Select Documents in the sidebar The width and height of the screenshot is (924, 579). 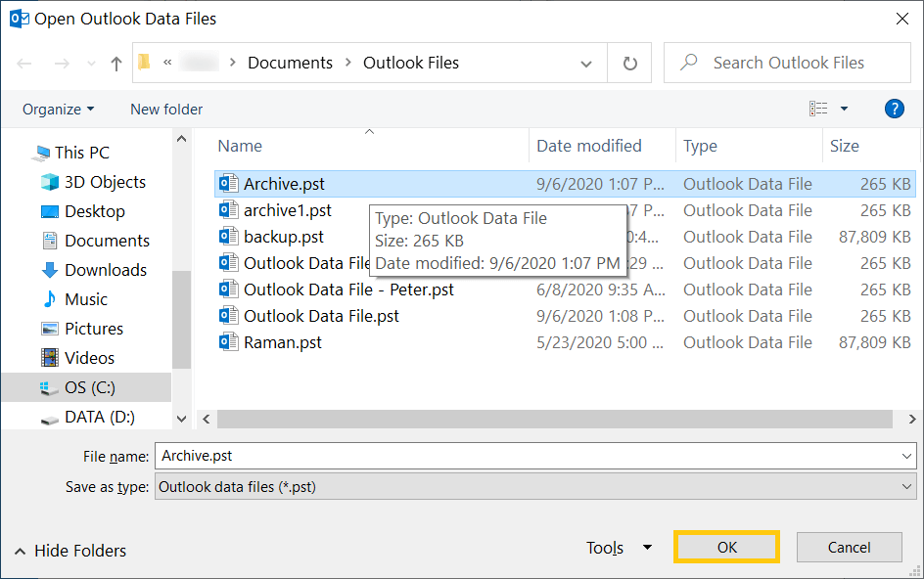pyautogui.click(x=107, y=241)
